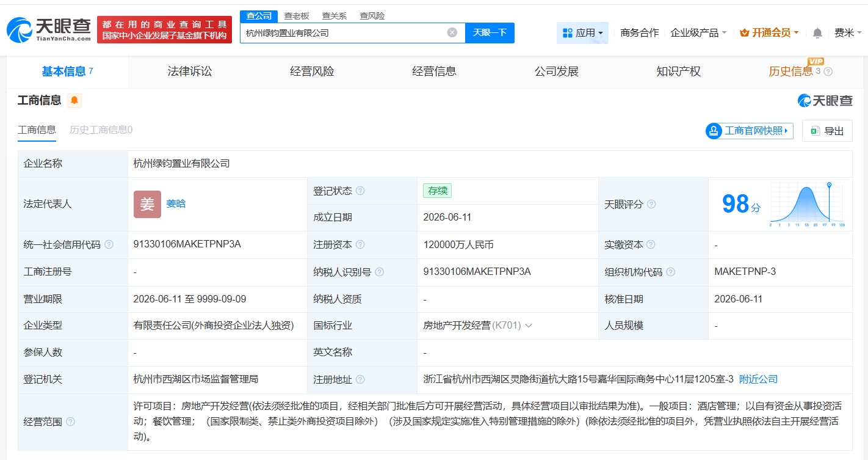Viewport: 868px width, 460px height.
Task: Click 2026-06-11 至 9999-09-09 business term
Action: [x=190, y=299]
